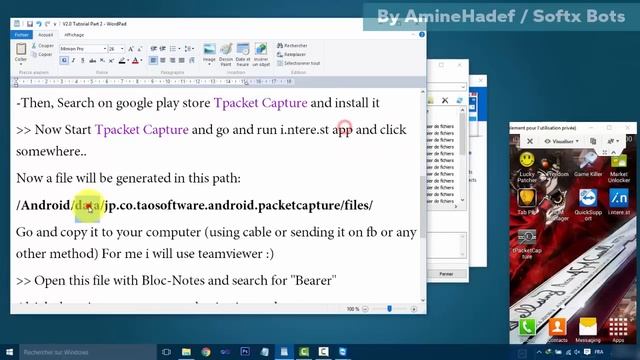Open the quick access toolbar customize arrow
This screenshot has height=360, width=640.
pyautogui.click(x=55, y=24)
